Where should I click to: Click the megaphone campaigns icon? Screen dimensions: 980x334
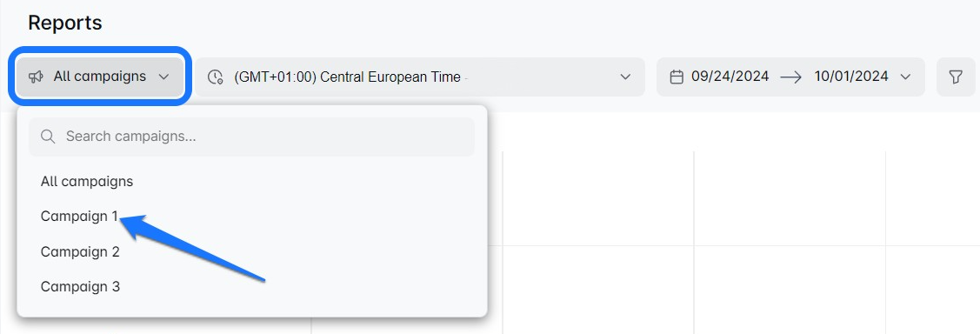pos(37,77)
